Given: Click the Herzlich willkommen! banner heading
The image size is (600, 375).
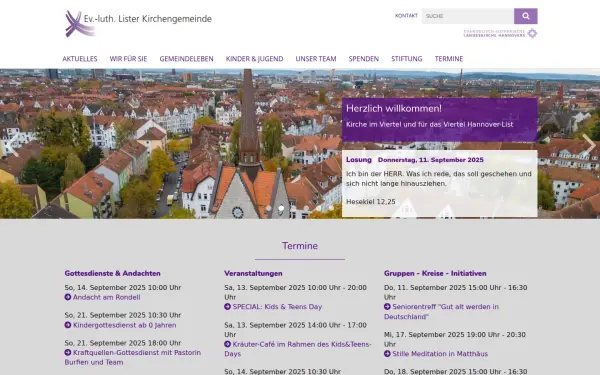Looking at the screenshot, I should [x=394, y=108].
